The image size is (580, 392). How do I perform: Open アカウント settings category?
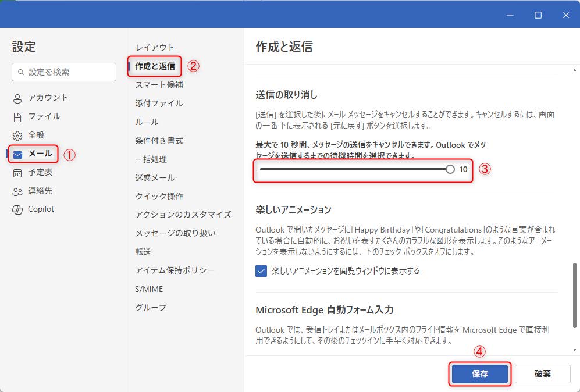(48, 98)
